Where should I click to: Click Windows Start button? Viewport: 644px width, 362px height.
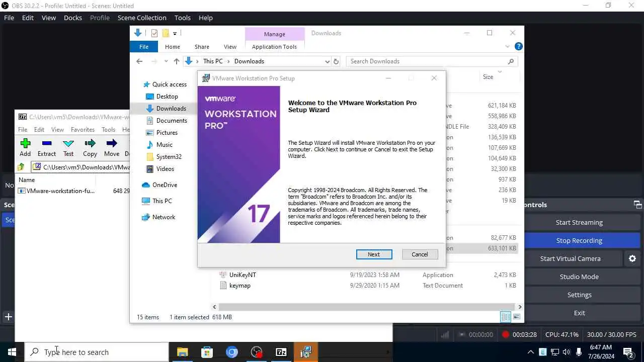click(12, 352)
